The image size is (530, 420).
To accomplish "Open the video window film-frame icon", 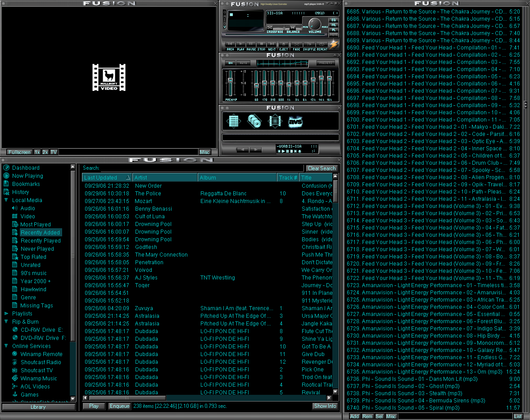I will point(275,121).
